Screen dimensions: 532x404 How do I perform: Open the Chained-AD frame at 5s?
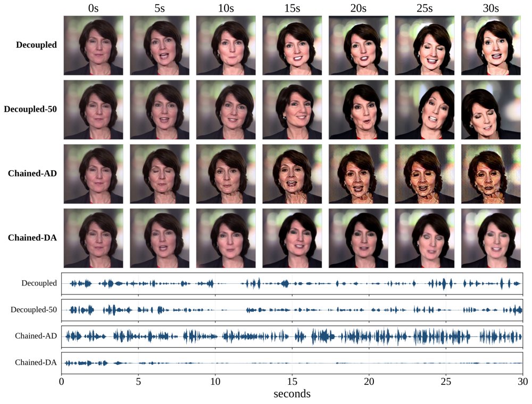(160, 174)
